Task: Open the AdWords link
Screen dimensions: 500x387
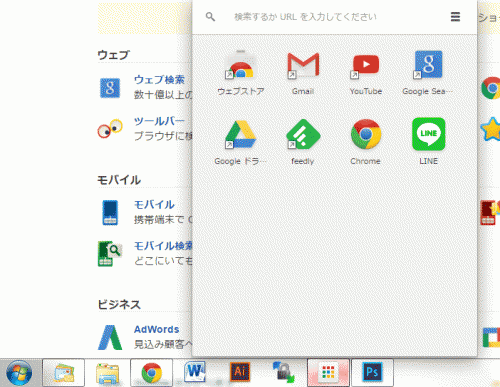Action: tap(156, 329)
